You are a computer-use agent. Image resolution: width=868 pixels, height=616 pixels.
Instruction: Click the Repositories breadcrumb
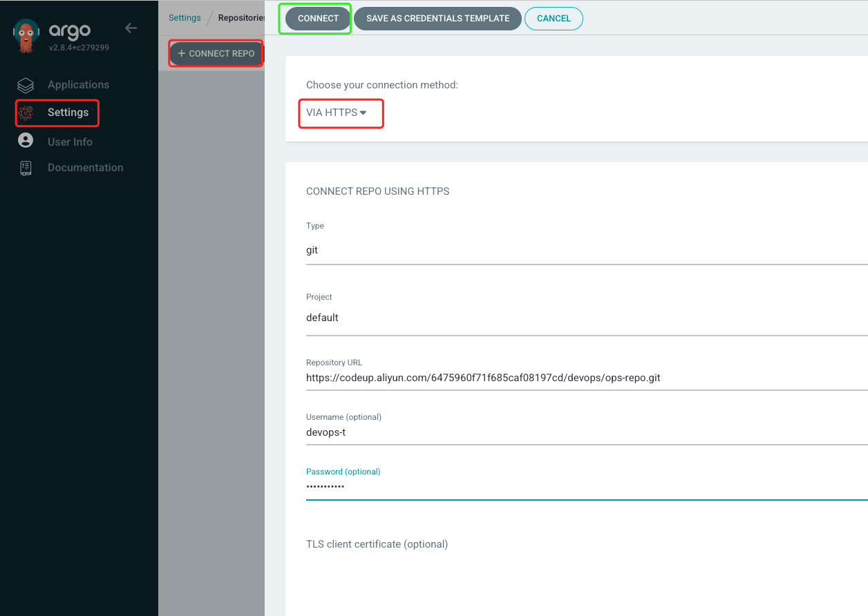241,18
